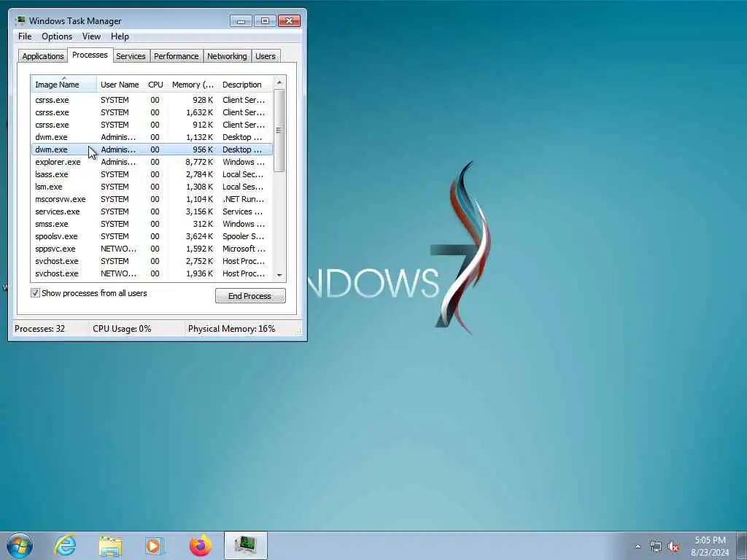This screenshot has width=747, height=560.
Task: Sort by Memory column header
Action: coord(193,85)
